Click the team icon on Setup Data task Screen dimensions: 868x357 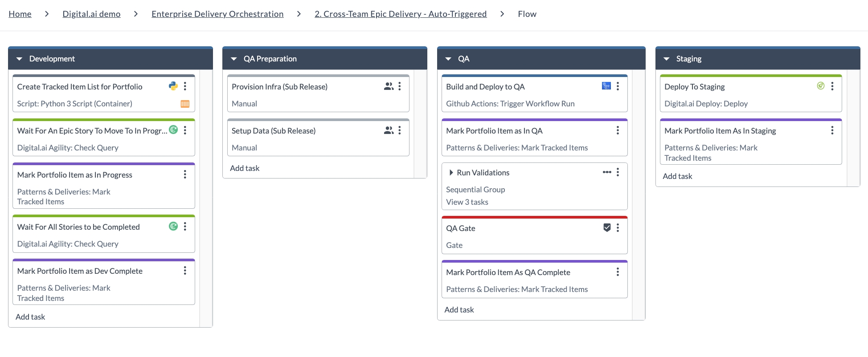pyautogui.click(x=389, y=130)
